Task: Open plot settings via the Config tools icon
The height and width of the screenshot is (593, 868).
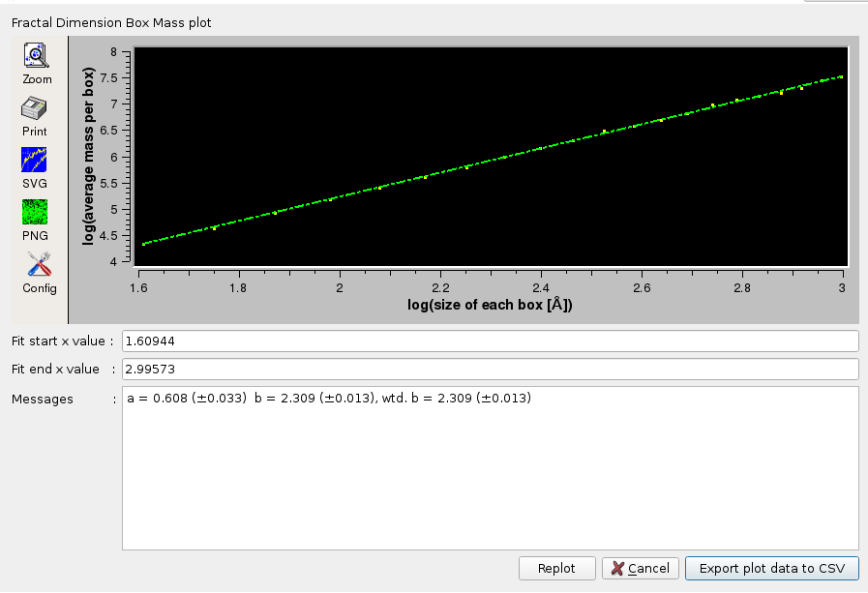Action: pyautogui.click(x=39, y=264)
